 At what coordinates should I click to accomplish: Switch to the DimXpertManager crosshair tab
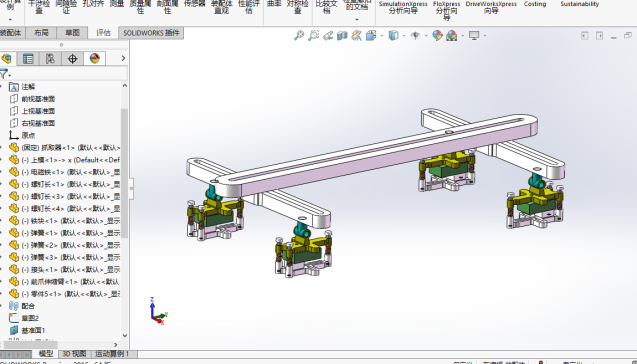pos(72,59)
